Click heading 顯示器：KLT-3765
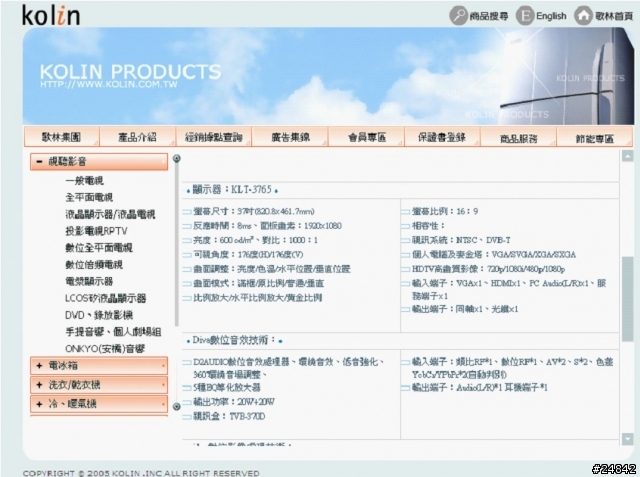640x477 pixels. (x=232, y=190)
